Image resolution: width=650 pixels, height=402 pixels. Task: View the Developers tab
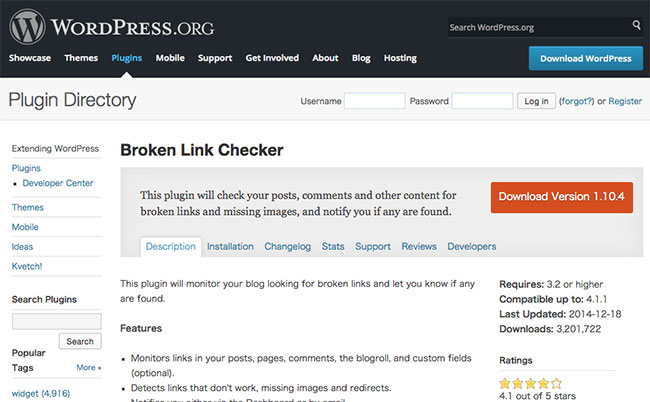(x=471, y=247)
